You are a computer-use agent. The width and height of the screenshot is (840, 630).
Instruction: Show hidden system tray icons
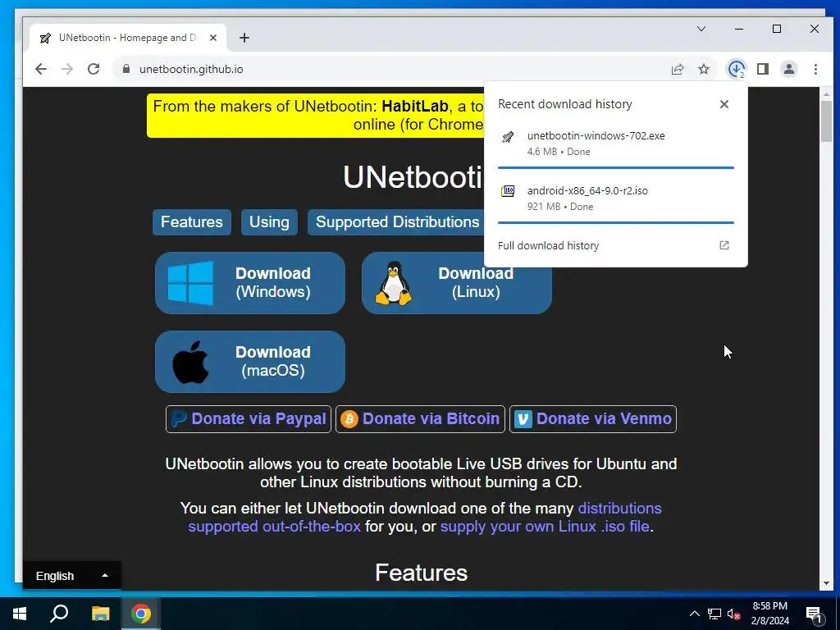coord(694,614)
